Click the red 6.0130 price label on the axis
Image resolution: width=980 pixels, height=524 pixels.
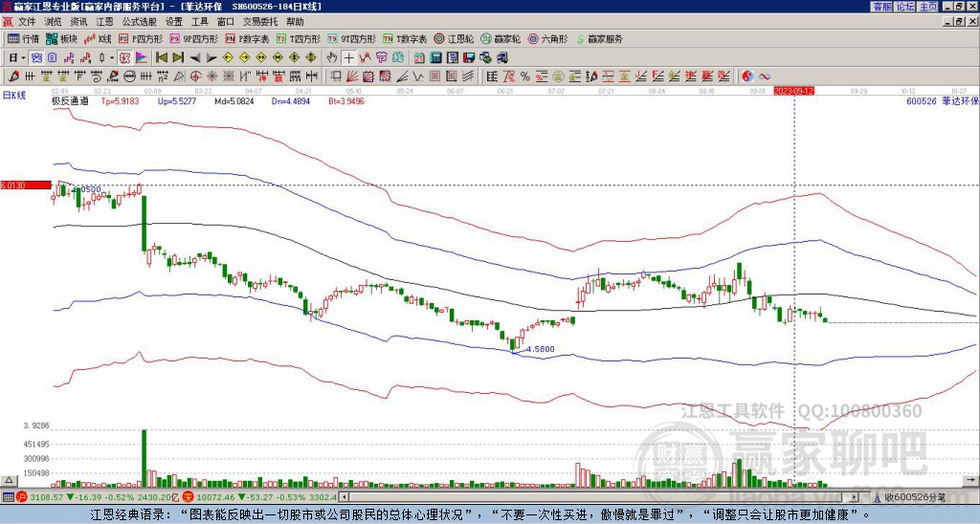click(25, 185)
